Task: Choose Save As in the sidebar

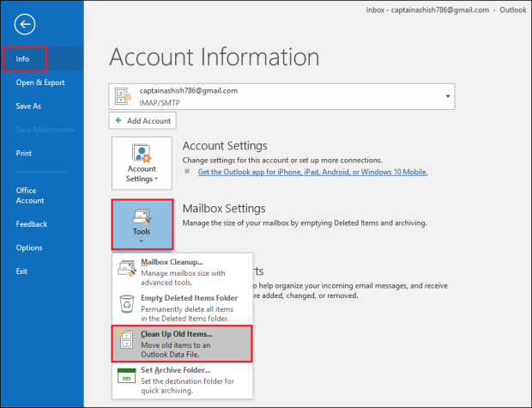Action: [x=27, y=107]
